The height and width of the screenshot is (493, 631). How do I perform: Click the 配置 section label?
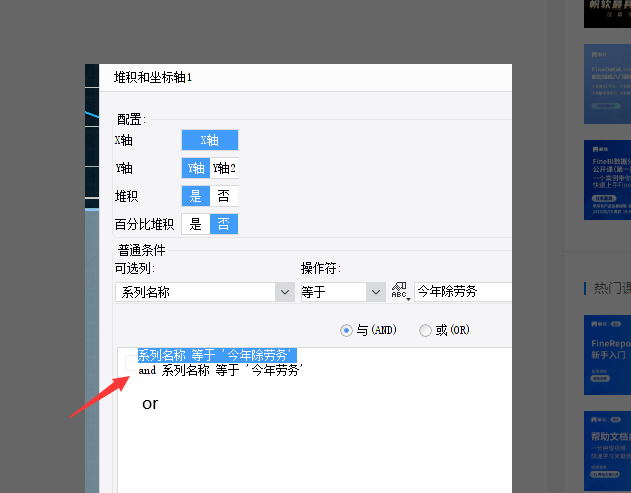pyautogui.click(x=131, y=120)
